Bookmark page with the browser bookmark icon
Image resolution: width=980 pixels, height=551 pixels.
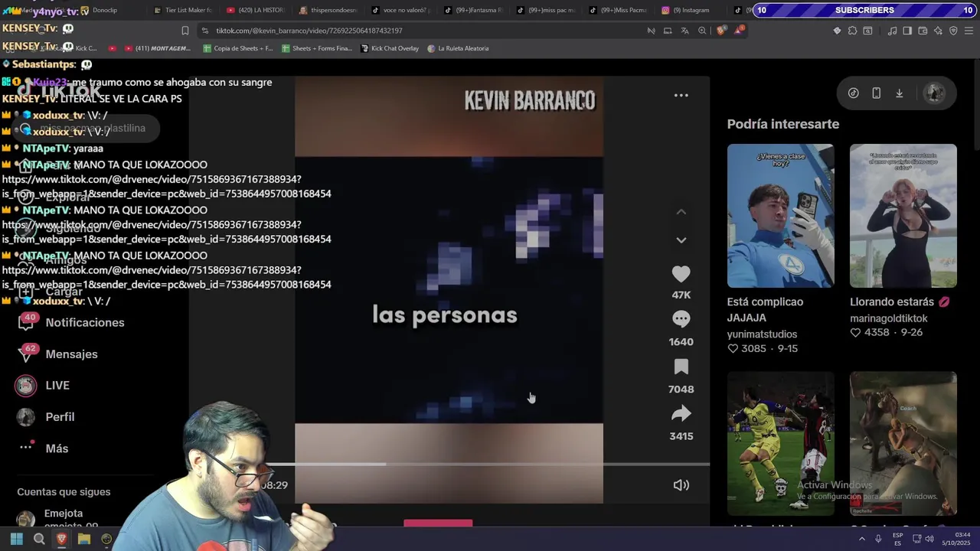185,31
